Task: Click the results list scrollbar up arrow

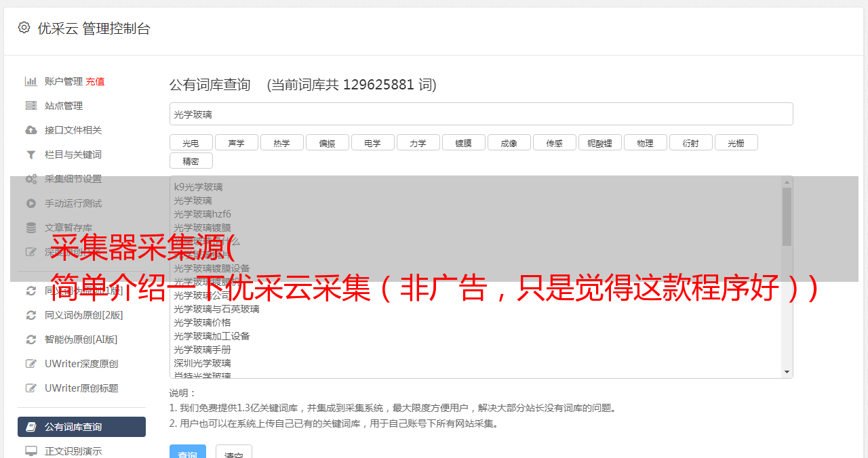Action: 787,182
